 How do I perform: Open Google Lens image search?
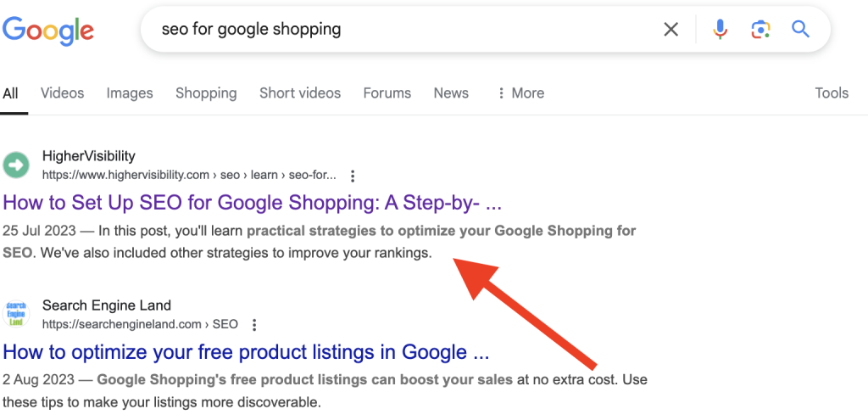click(x=760, y=30)
